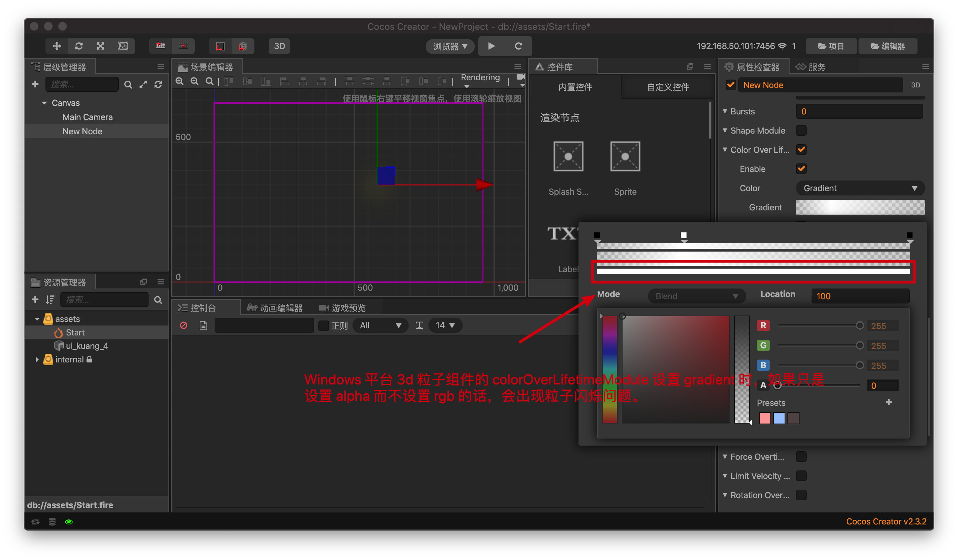
Task: Open the 项目 folder button
Action: tap(831, 46)
